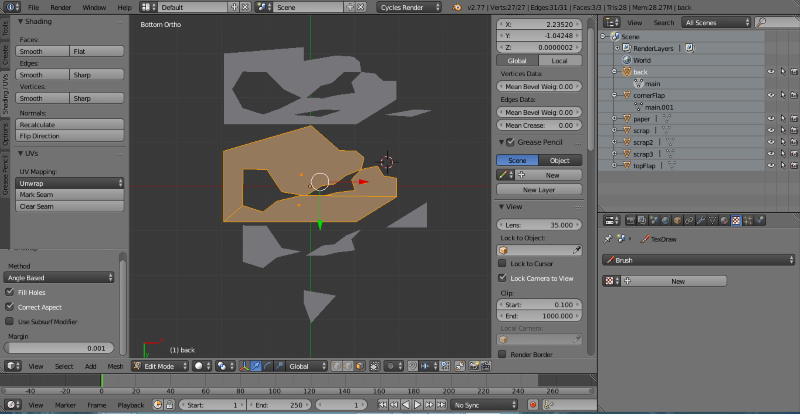The image size is (800, 414).
Task: Toggle renderability camera icon for scrap3
Action: click(794, 154)
